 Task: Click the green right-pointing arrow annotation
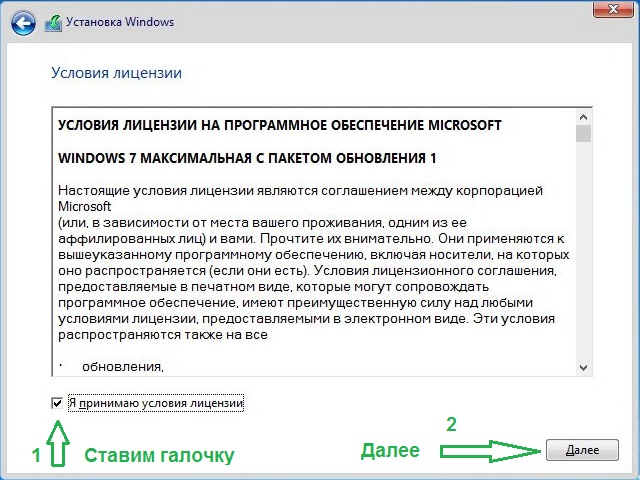click(x=491, y=451)
